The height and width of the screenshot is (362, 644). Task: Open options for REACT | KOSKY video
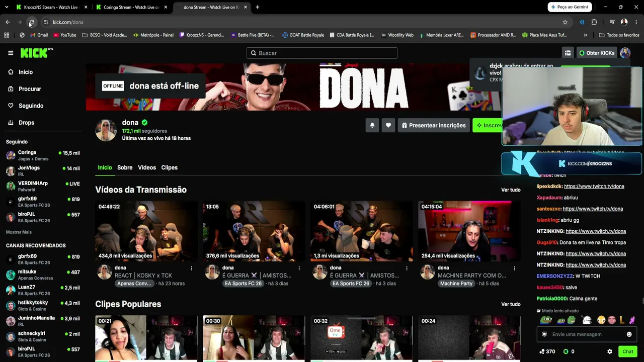pos(191,268)
